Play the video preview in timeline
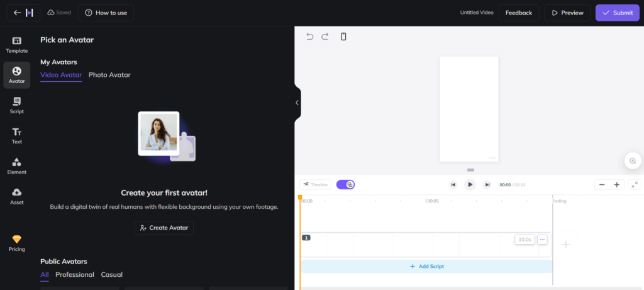 coord(470,184)
